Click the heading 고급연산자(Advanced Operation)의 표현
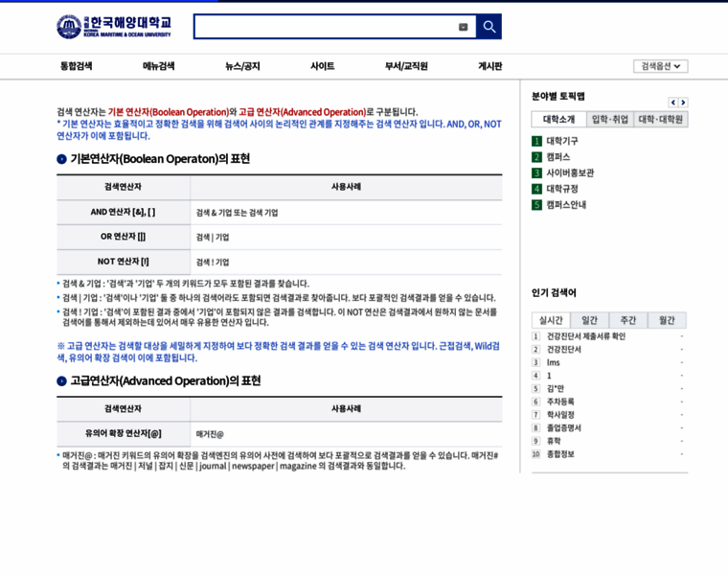 [x=166, y=380]
